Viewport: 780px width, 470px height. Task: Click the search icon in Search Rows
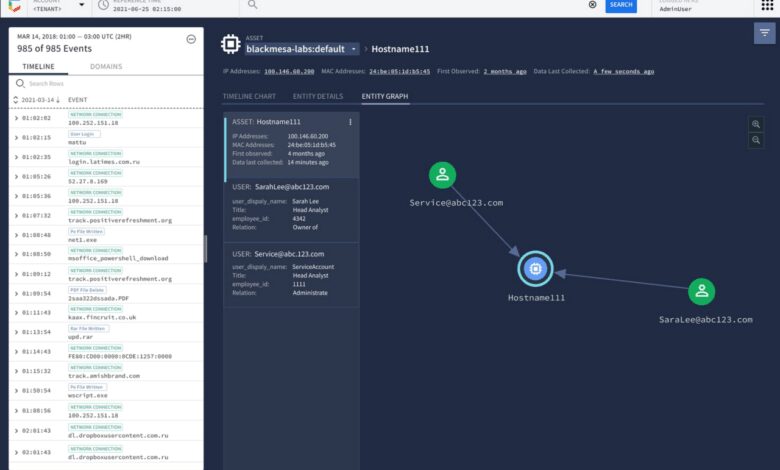[20, 83]
